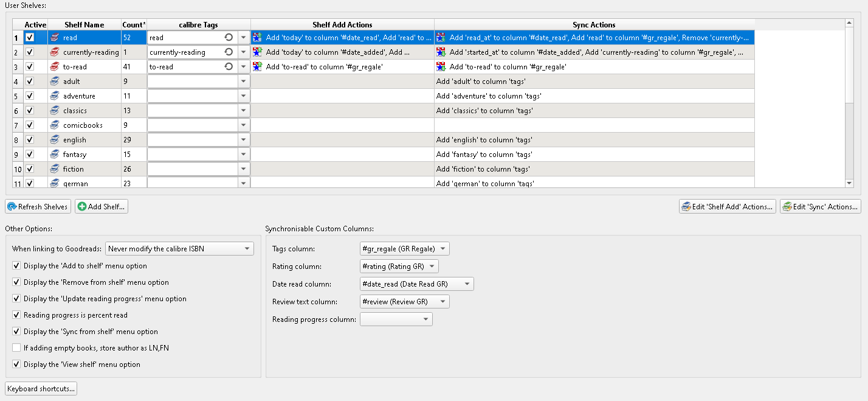The height and width of the screenshot is (401, 868).
Task: Click the Shelf Name column header
Action: click(84, 25)
